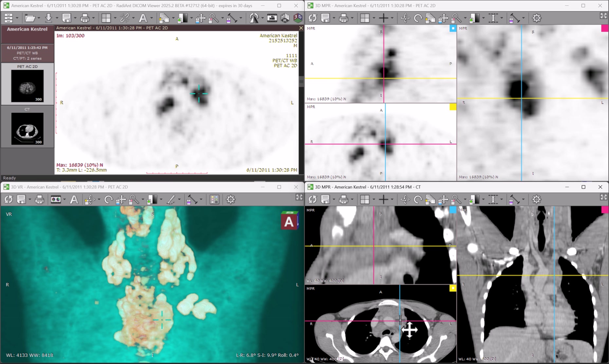
Task: Expand the Open folder dropdown arrow in the main viewer
Action: pyautogui.click(x=39, y=18)
